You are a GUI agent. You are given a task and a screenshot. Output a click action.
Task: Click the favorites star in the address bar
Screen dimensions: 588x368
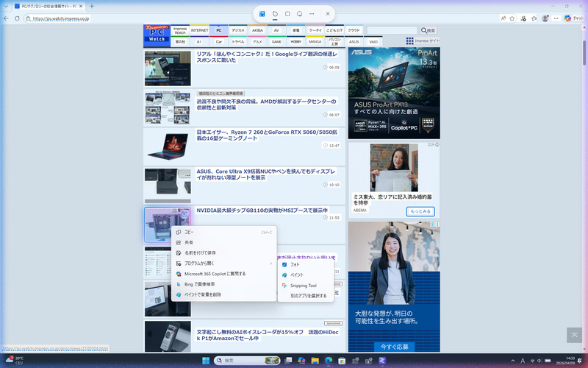click(512, 18)
